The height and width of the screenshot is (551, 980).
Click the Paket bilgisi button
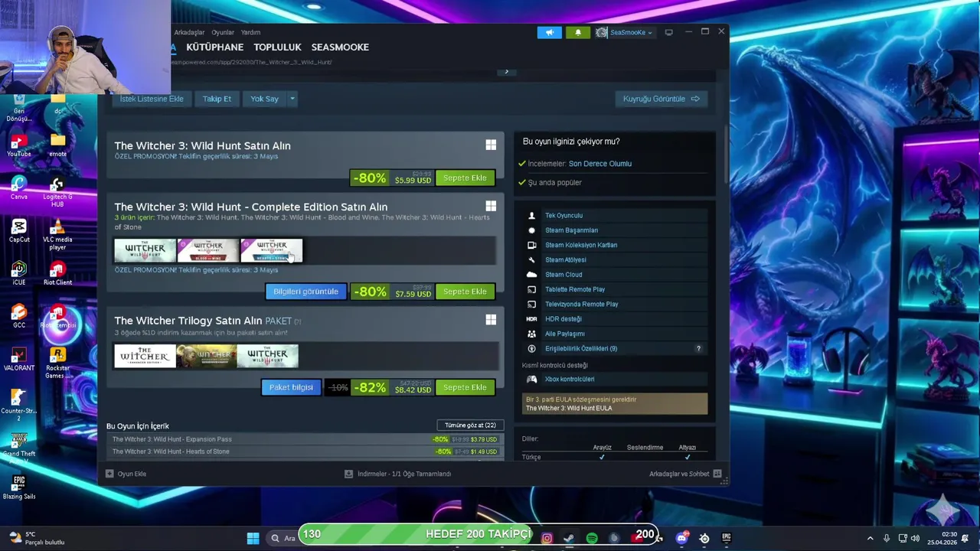pos(291,387)
